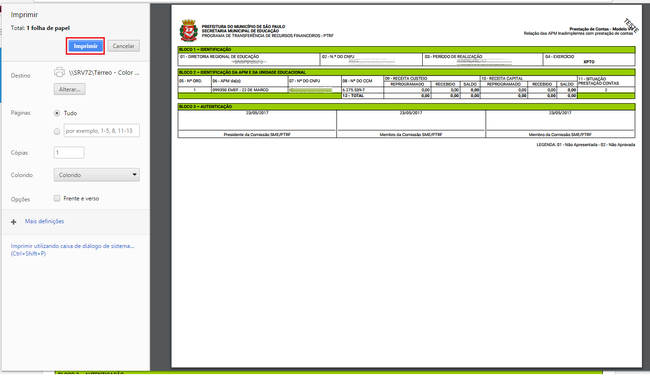Click the BLOCO 1 - IDENTIFICAÇÃO green header
The height and width of the screenshot is (376, 650).
406,49
